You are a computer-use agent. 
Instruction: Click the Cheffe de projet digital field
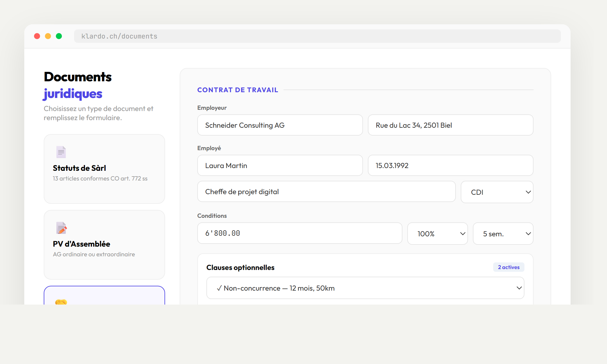click(x=326, y=191)
